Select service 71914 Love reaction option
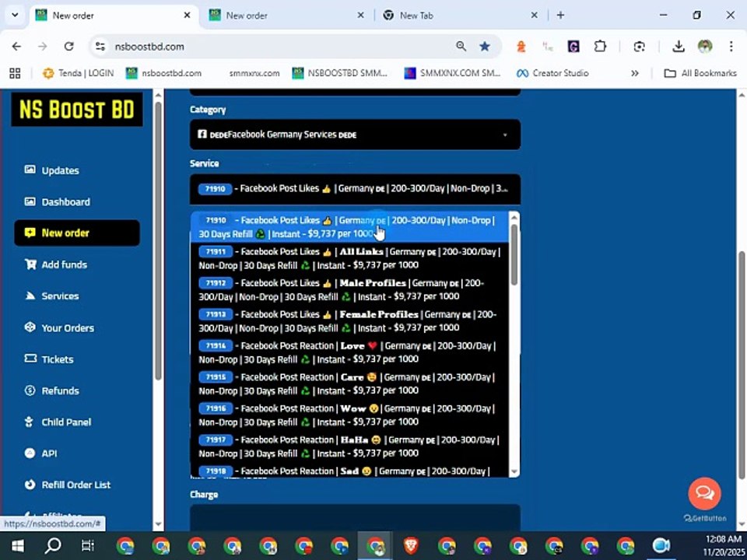The width and height of the screenshot is (747, 560). click(349, 353)
